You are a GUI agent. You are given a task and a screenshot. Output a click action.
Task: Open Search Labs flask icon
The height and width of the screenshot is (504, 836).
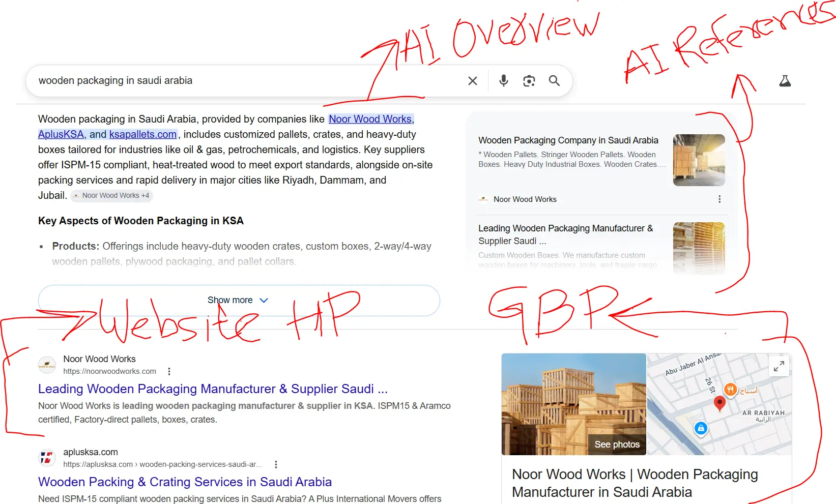point(785,81)
